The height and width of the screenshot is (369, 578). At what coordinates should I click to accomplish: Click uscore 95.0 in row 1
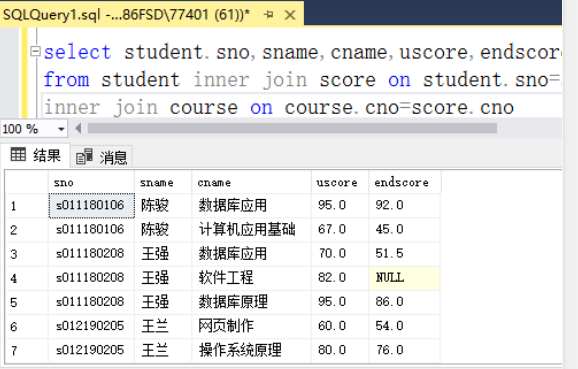(340, 206)
